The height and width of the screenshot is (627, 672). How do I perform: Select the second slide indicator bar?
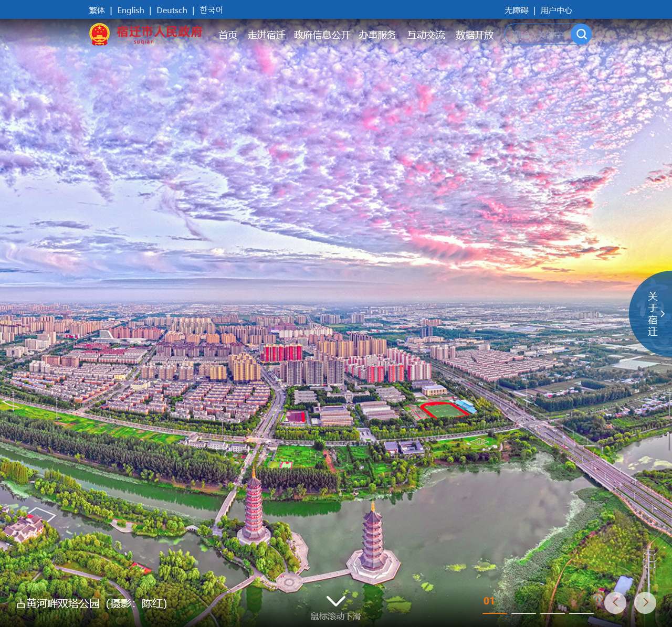pyautogui.click(x=523, y=612)
